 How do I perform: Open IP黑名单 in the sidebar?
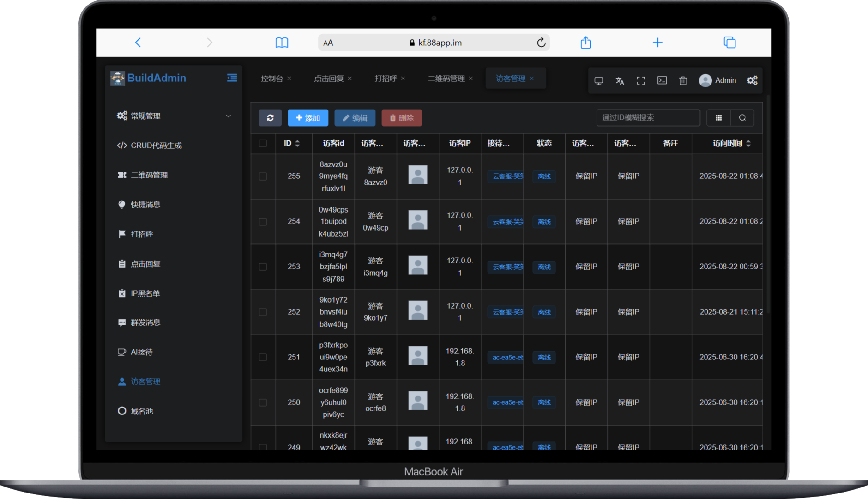pos(145,293)
